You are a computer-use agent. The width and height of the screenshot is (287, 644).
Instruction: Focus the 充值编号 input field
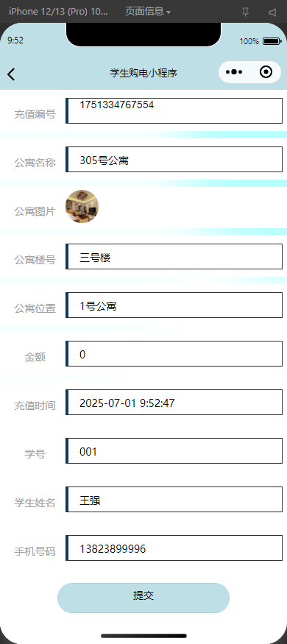pyautogui.click(x=174, y=110)
